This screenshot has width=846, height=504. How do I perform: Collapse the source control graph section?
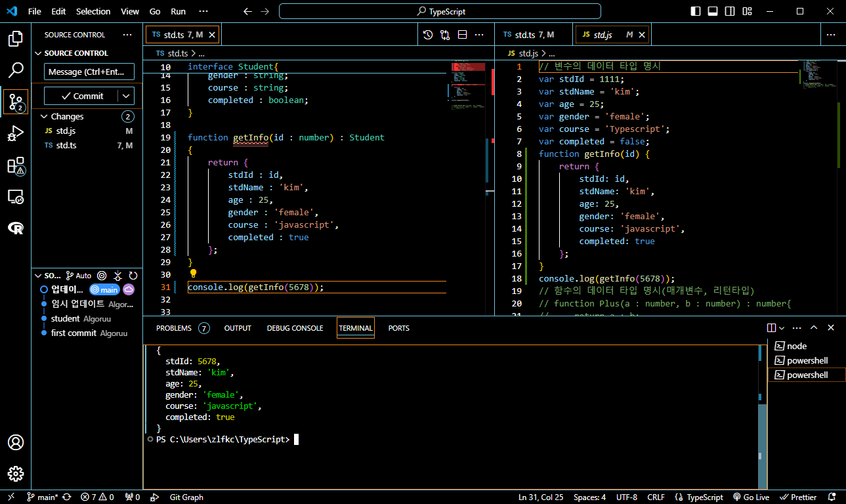[x=38, y=276]
